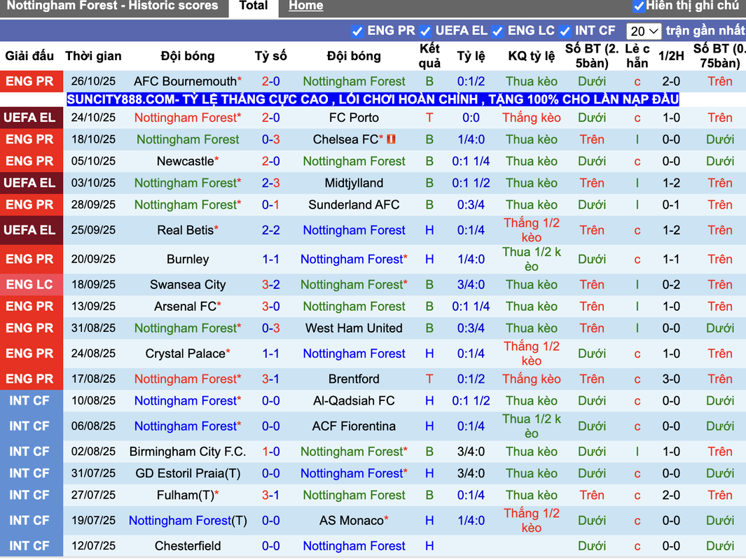746x560 pixels.
Task: Toggle the INT CF league checkbox
Action: click(565, 31)
